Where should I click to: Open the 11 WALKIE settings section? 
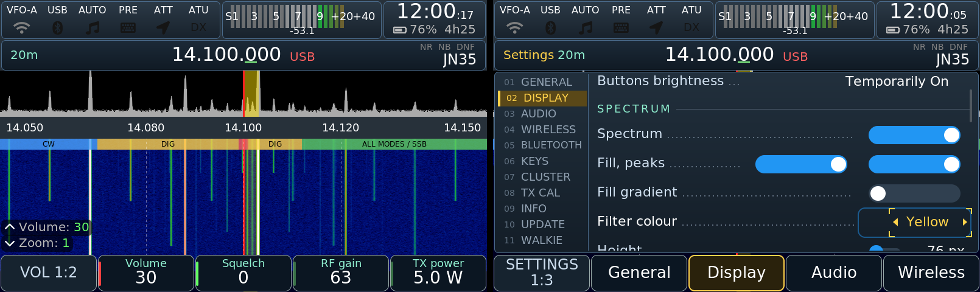542,240
